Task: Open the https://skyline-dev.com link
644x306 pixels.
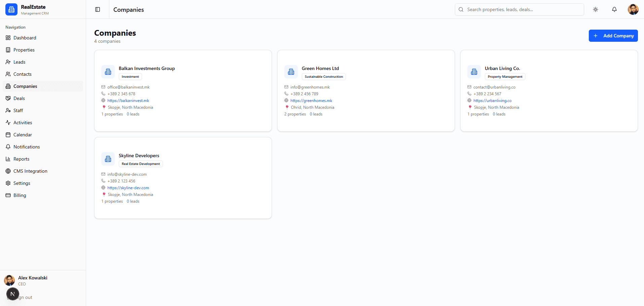Action: (x=128, y=188)
